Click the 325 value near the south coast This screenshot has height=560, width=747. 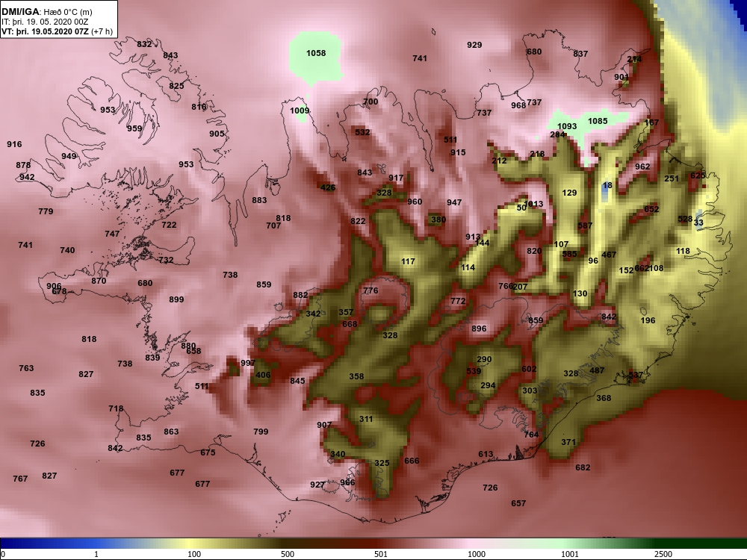(382, 463)
